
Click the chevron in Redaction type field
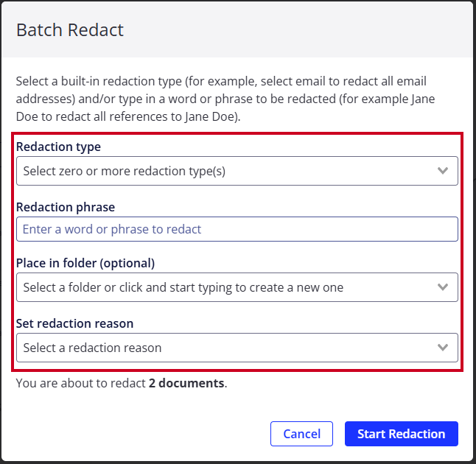click(443, 171)
